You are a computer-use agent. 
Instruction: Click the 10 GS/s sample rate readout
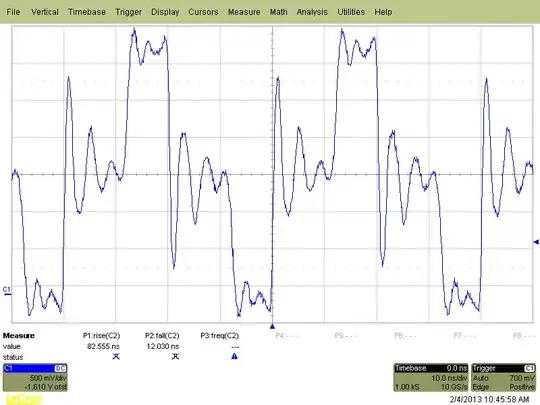[x=454, y=387]
